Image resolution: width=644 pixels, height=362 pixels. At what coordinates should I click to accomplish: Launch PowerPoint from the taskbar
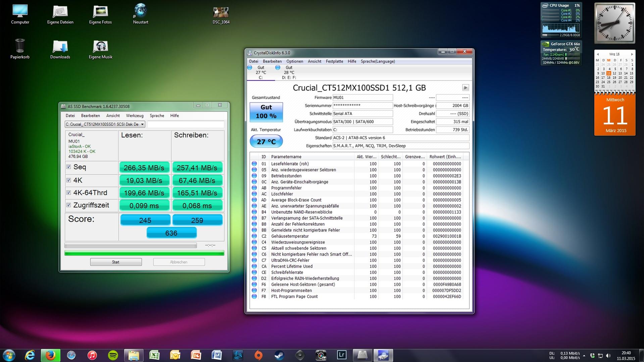pyautogui.click(x=196, y=355)
